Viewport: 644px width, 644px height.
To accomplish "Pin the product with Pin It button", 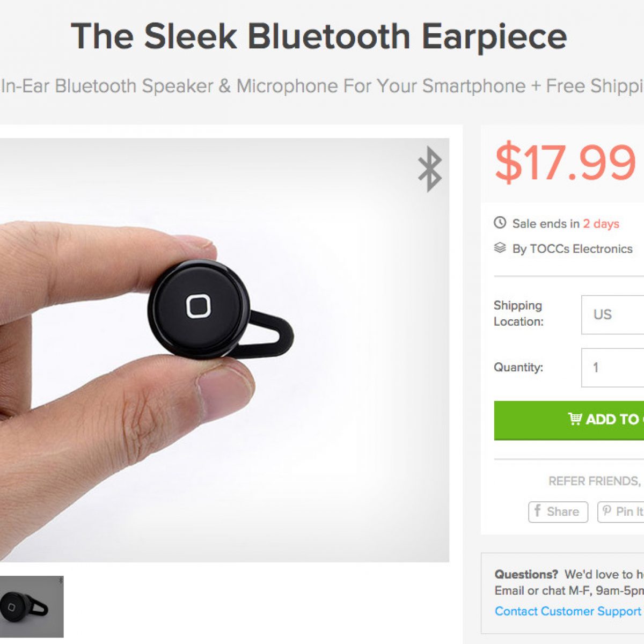I will tap(621, 511).
